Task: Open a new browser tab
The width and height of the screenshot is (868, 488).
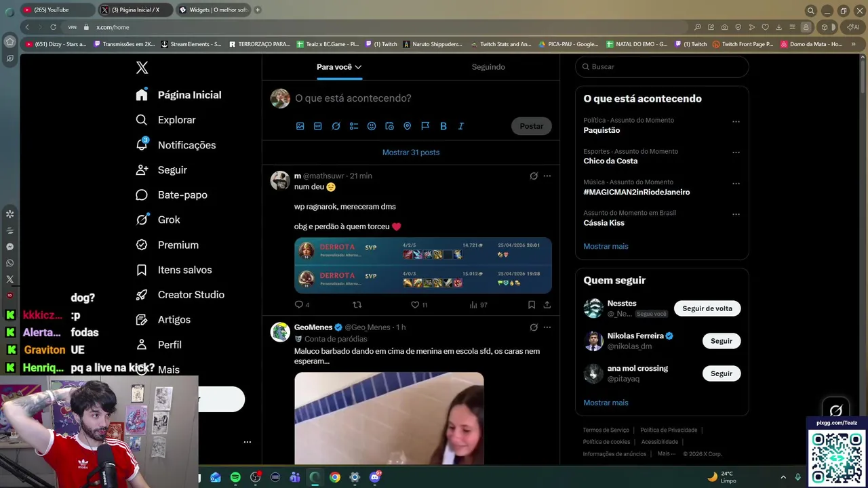Action: [258, 9]
